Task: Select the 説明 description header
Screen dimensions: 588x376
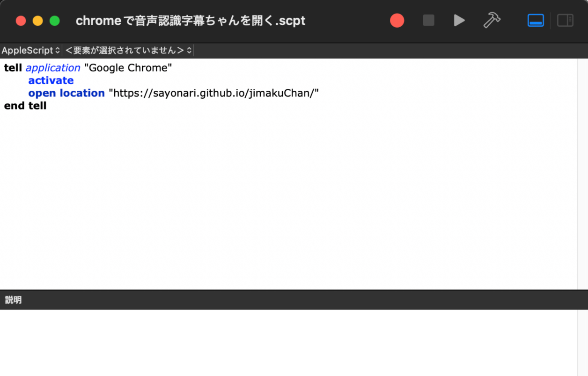Action: coord(14,300)
